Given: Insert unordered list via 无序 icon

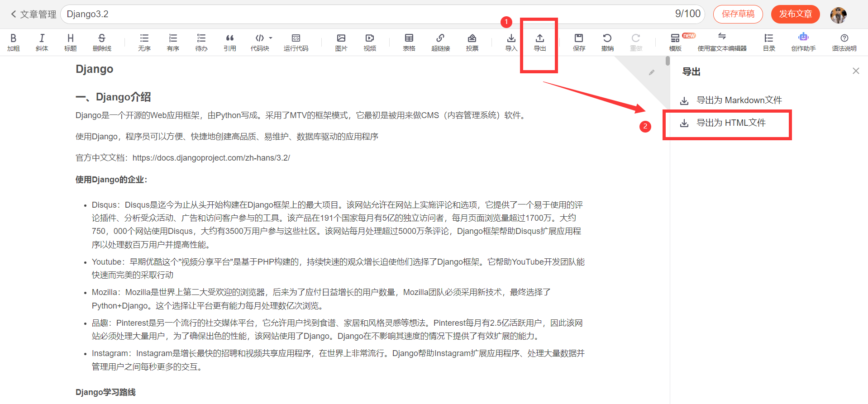Looking at the screenshot, I should [x=144, y=42].
